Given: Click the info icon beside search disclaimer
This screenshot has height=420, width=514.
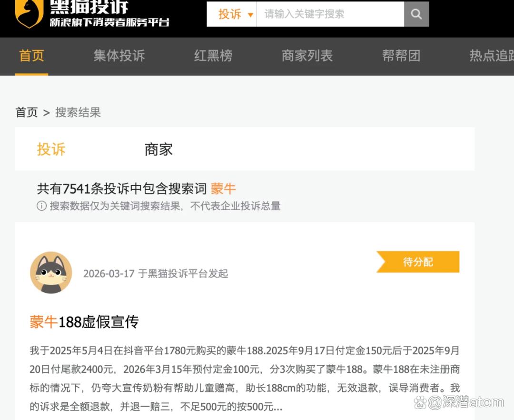Looking at the screenshot, I should 41,206.
